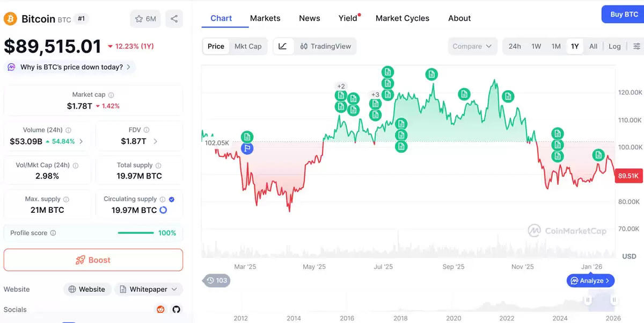Click the Reddit socials icon
Image resolution: width=644 pixels, height=323 pixels.
(x=160, y=310)
